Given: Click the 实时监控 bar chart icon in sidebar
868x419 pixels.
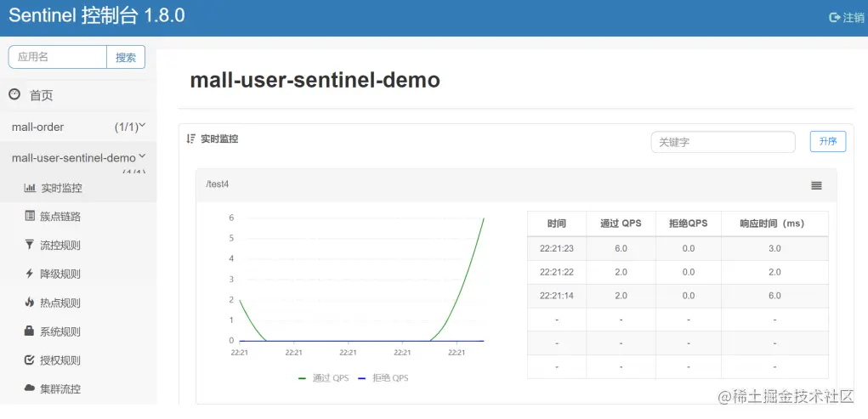Looking at the screenshot, I should [30, 188].
